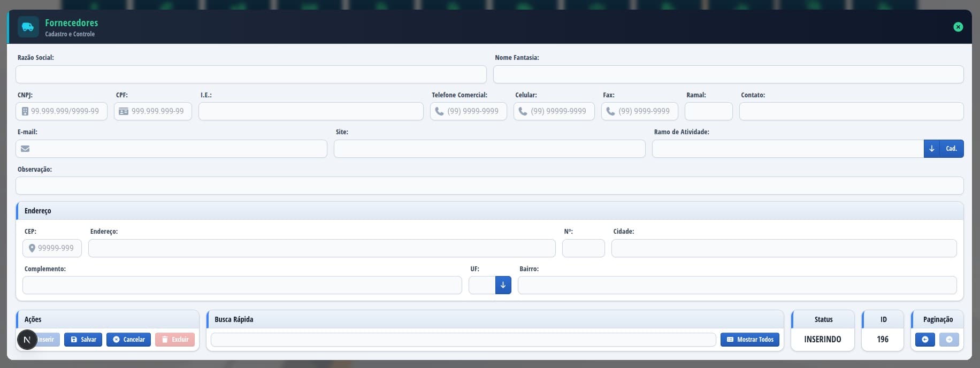Click the envelope icon in E-mail field
980x368 pixels.
point(25,149)
